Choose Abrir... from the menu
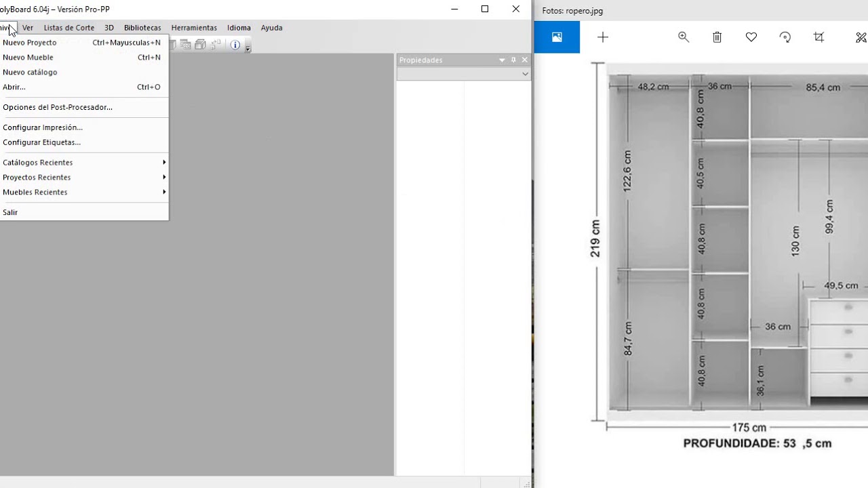The height and width of the screenshot is (488, 868). [84, 87]
